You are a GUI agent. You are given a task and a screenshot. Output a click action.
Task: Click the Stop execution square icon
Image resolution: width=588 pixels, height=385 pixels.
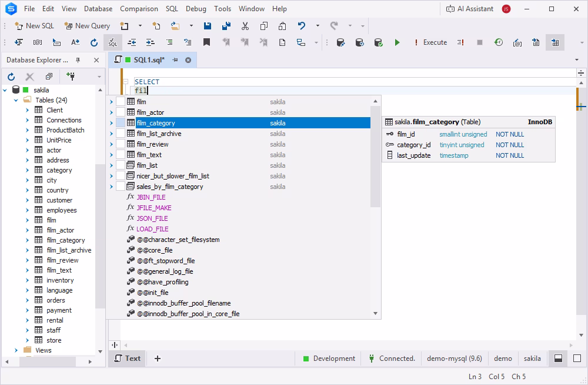click(480, 42)
